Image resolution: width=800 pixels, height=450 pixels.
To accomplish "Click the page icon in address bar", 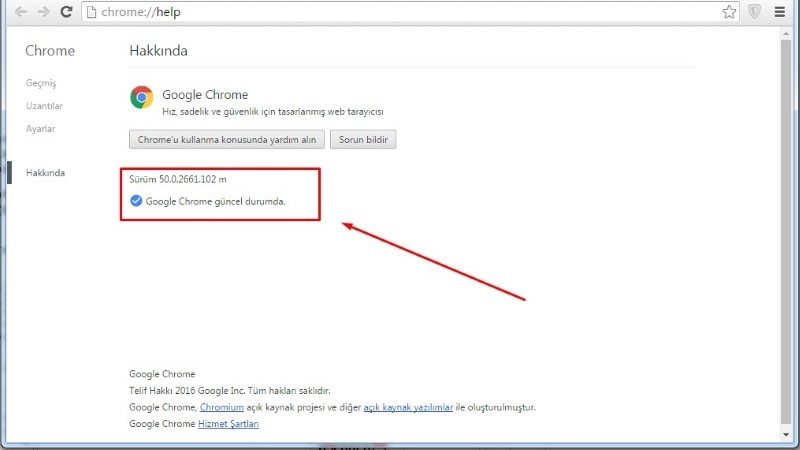I will pos(91,12).
